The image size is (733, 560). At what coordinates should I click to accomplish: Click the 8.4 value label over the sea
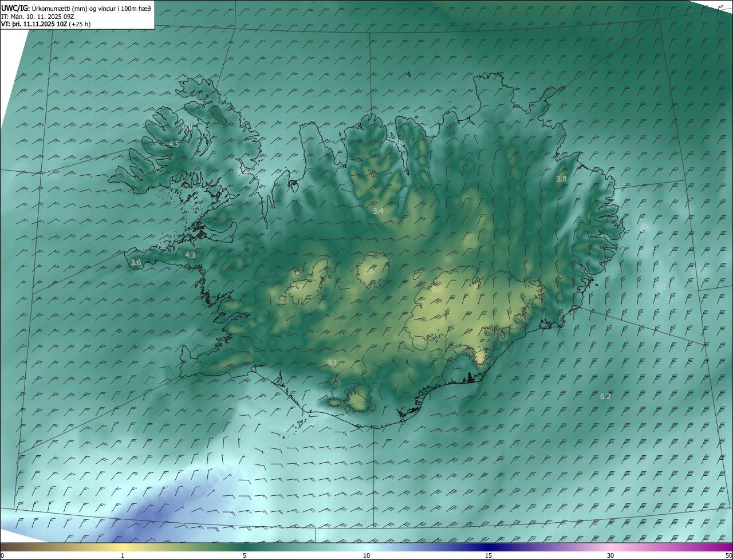(x=661, y=287)
